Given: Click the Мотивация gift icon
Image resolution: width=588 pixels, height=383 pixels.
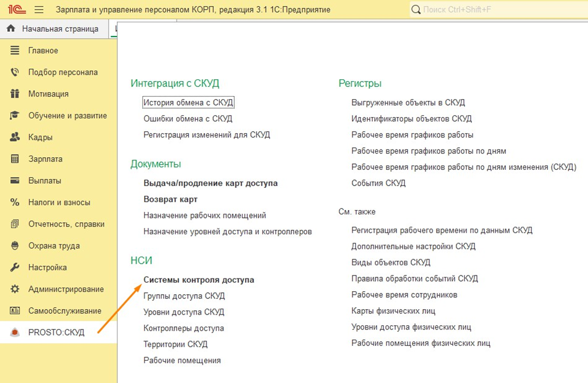Looking at the screenshot, I should coord(14,94).
